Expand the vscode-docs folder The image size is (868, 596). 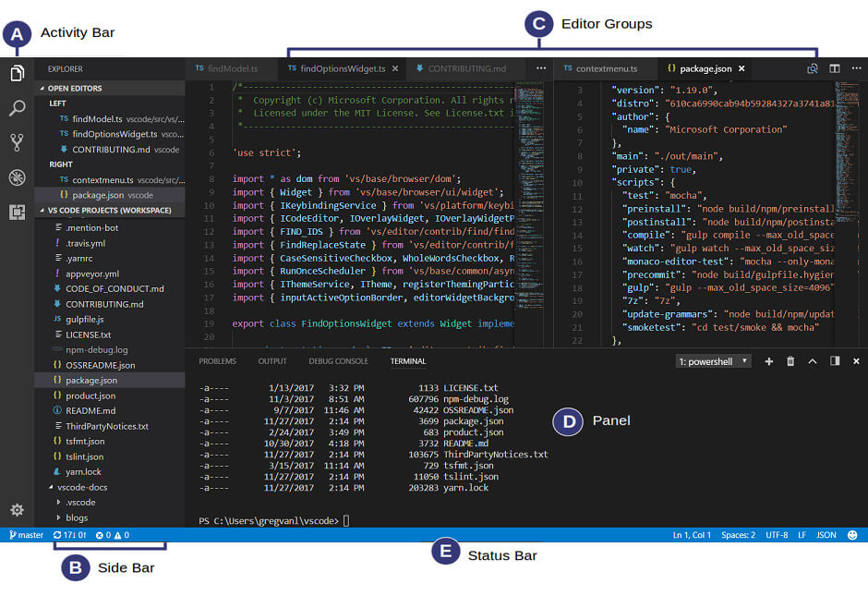tap(81, 487)
